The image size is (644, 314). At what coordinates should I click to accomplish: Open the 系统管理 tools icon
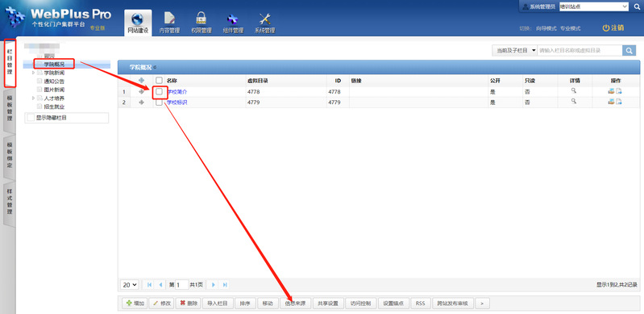click(x=264, y=23)
